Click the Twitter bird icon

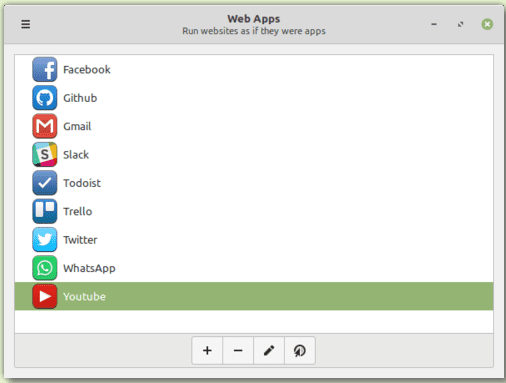coord(45,239)
